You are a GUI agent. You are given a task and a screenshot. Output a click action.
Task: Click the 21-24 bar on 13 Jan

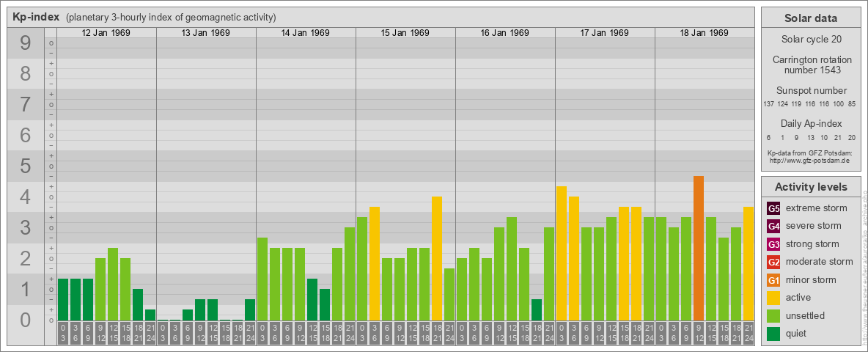pos(250,309)
